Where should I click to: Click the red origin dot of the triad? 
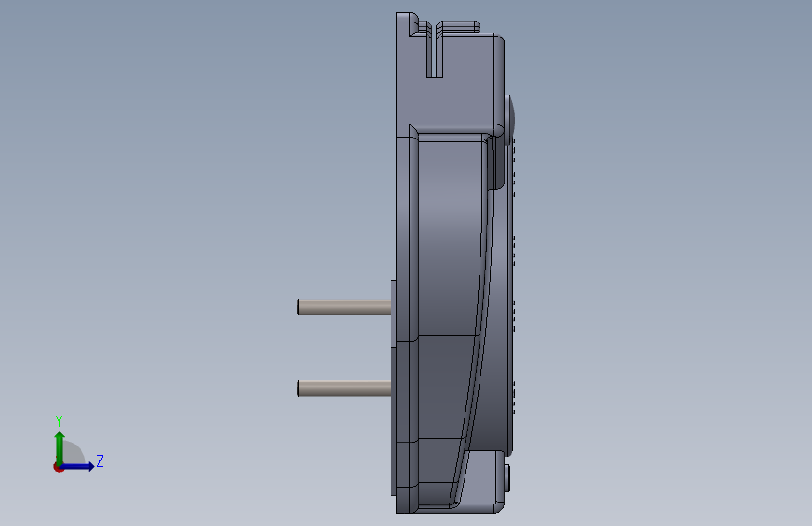[58, 467]
